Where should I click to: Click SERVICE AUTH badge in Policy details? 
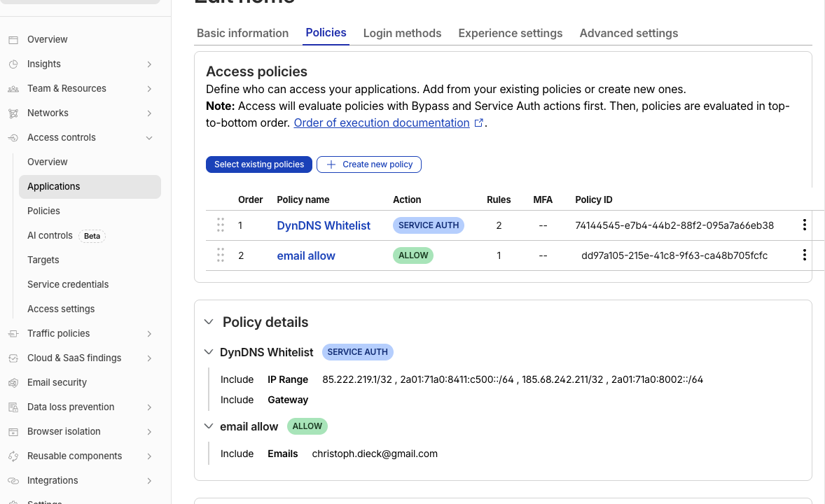(358, 352)
